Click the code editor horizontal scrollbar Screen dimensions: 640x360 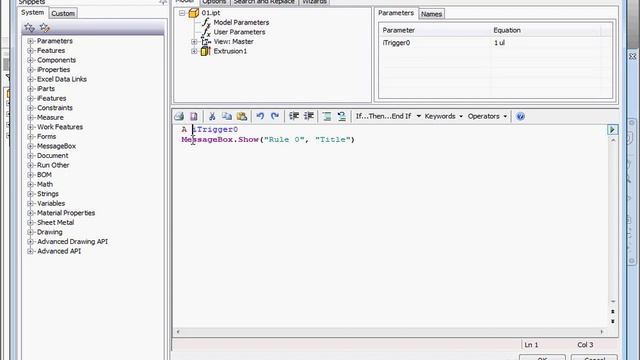click(x=390, y=332)
